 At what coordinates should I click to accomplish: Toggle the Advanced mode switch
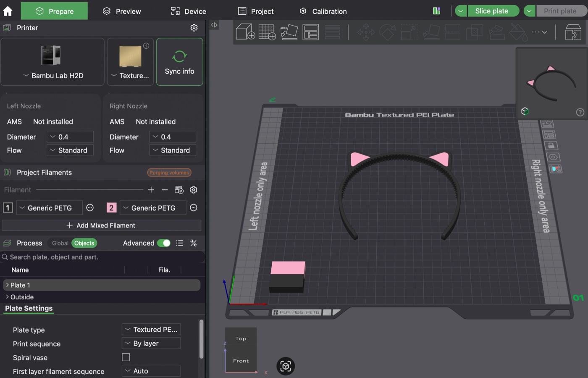(164, 243)
